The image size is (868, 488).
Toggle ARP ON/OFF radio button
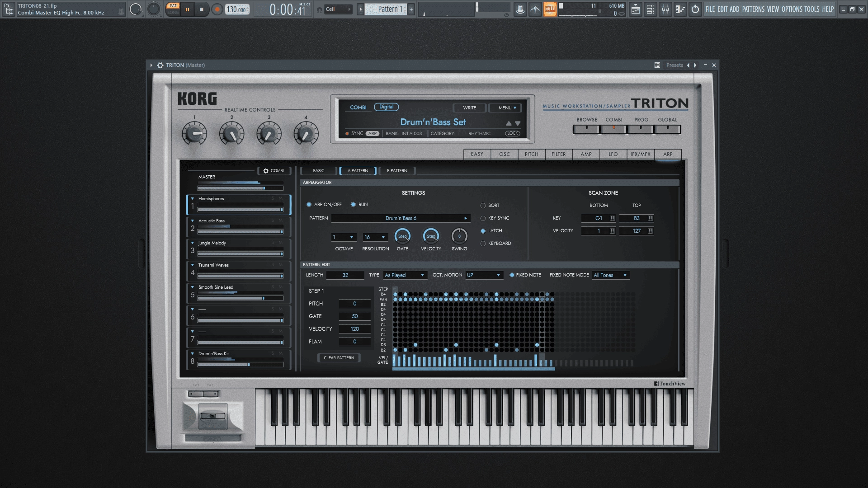tap(309, 205)
